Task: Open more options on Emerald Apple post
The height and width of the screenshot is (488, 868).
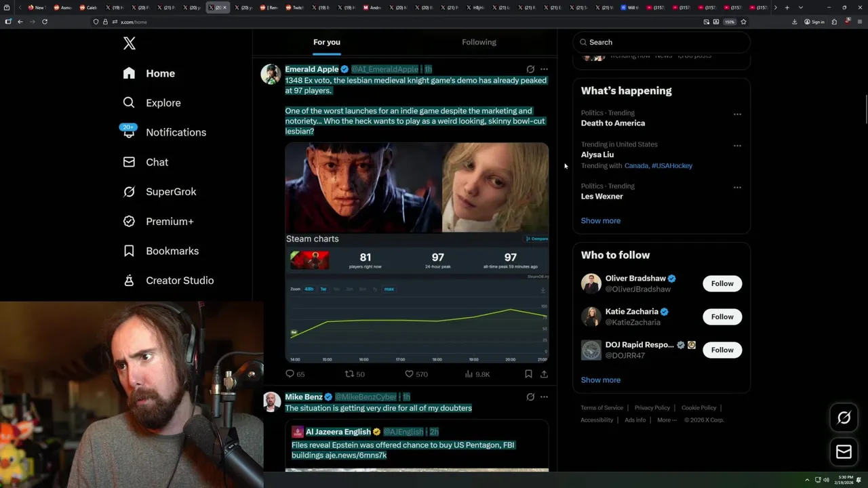Action: pos(544,69)
